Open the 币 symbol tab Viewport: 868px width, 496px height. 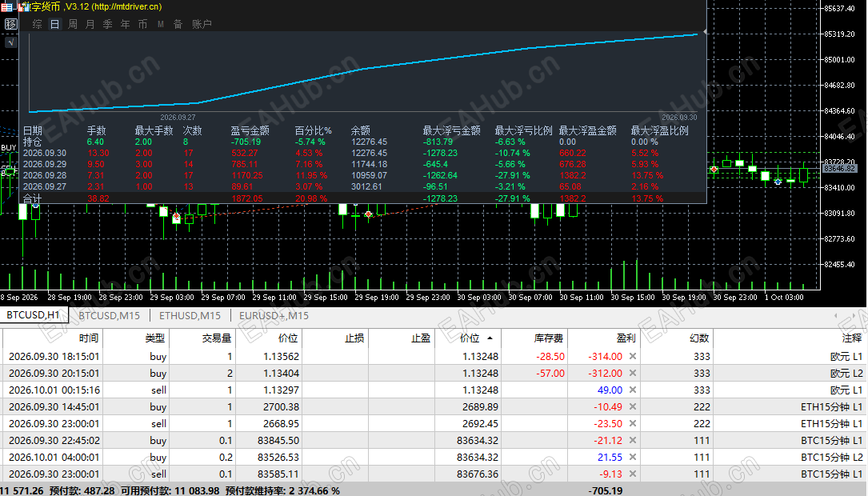point(143,24)
